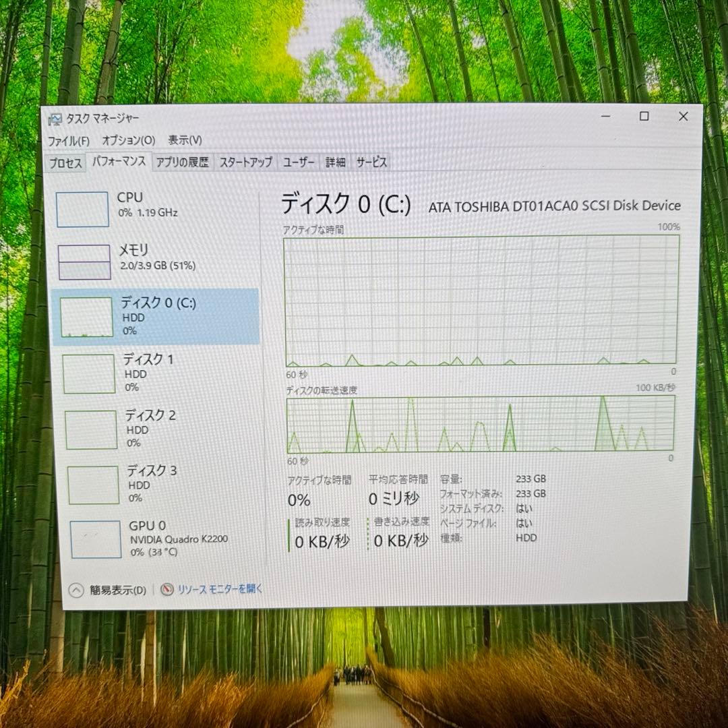The image size is (728, 728).
Task: Click the Task Manager icon in the title bar
Action: coord(53,117)
